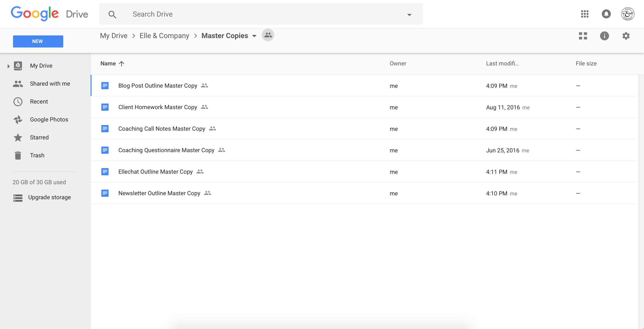Screen dimensions: 644x329
Task: Click the info icon to view details
Action: point(605,36)
